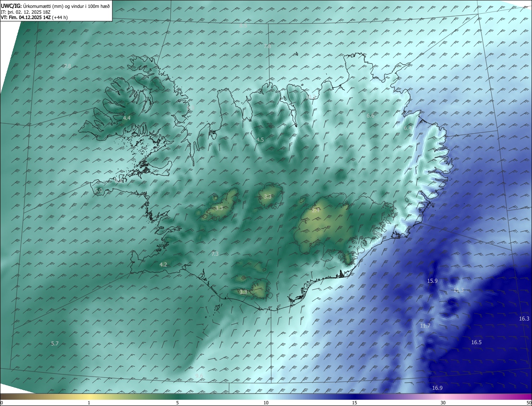Click the '1' tick label on the color scale
532x406 pixels.
tap(89, 403)
